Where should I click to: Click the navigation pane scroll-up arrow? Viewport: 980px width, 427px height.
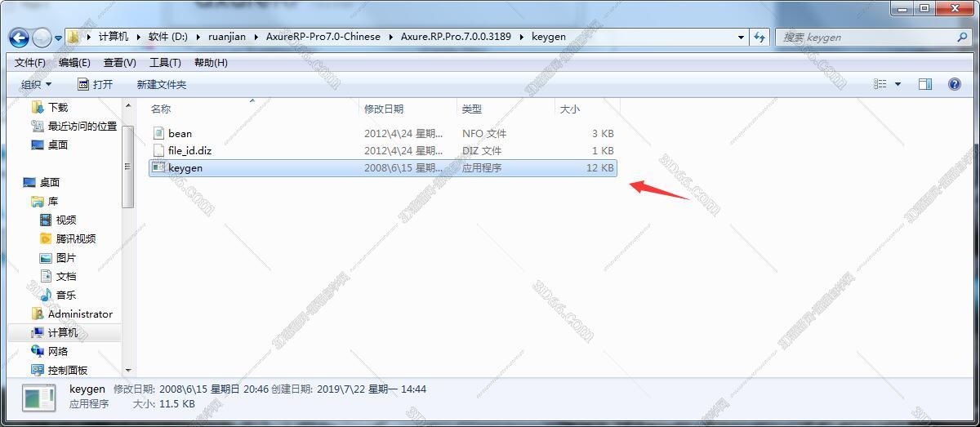128,106
